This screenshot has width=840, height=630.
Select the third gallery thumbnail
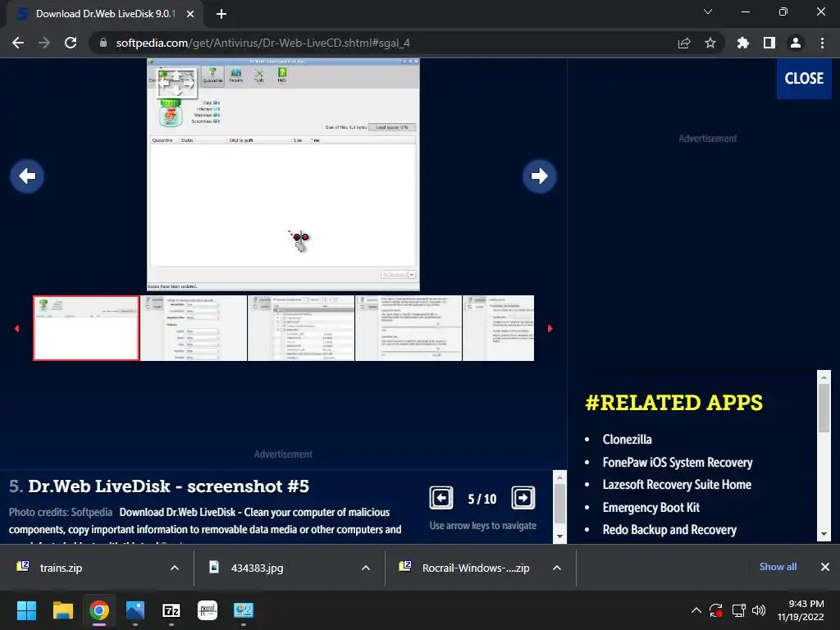click(x=301, y=328)
